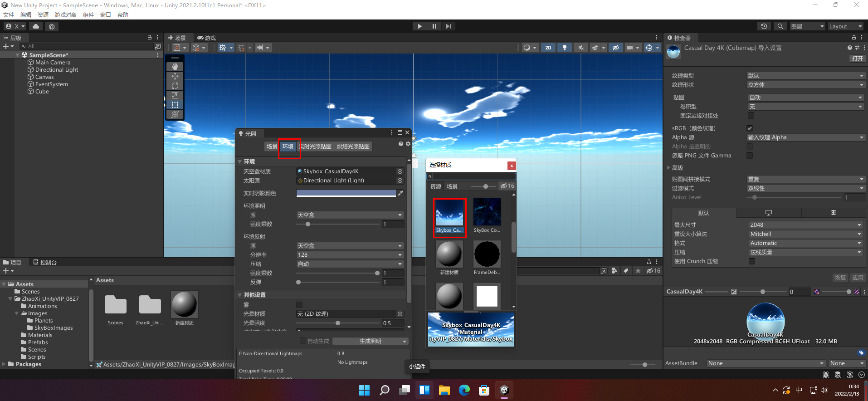This screenshot has width=868, height=401.
Task: Open the 窗口 menu
Action: [x=106, y=15]
